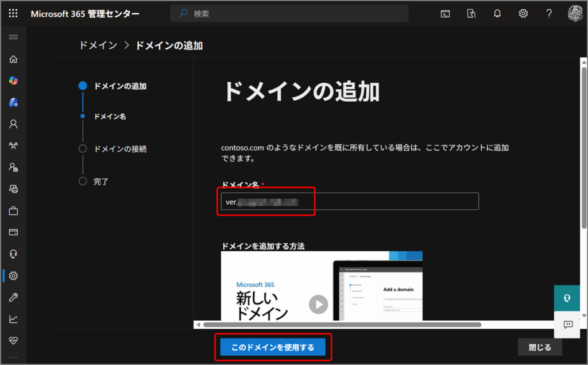The height and width of the screenshot is (365, 588).
Task: Expand the navigation hamburger menu
Action: coord(13,37)
